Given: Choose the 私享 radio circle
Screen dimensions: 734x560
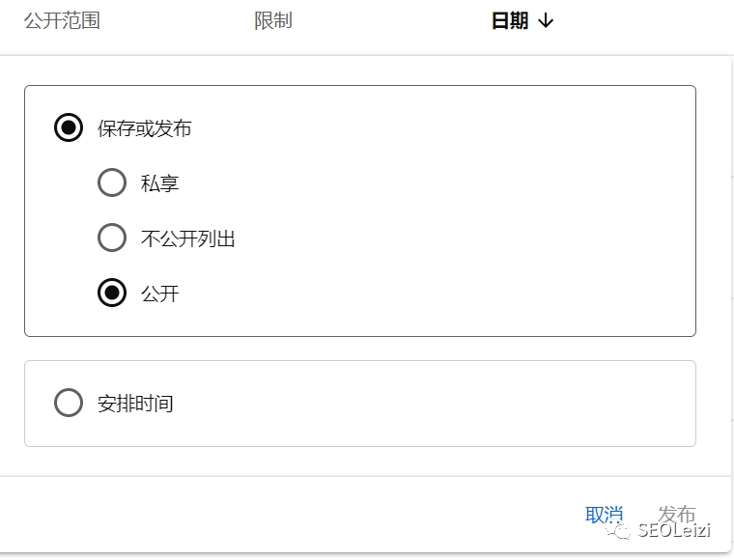Looking at the screenshot, I should pyautogui.click(x=112, y=182).
